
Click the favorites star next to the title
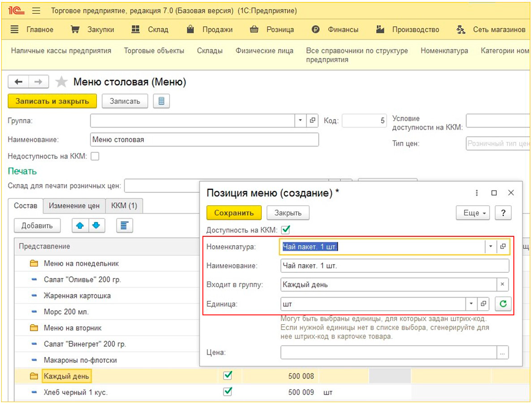click(62, 82)
